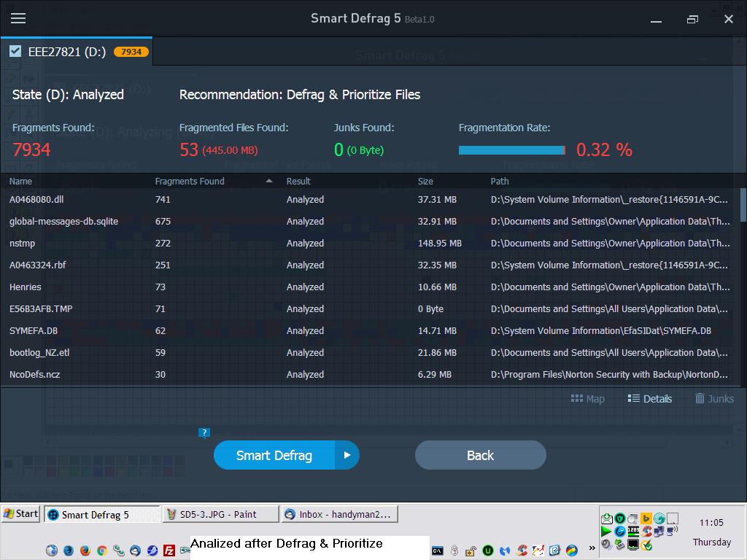Select the A0463324.rbf file row
Viewport: 747px width, 560px height.
click(370, 265)
